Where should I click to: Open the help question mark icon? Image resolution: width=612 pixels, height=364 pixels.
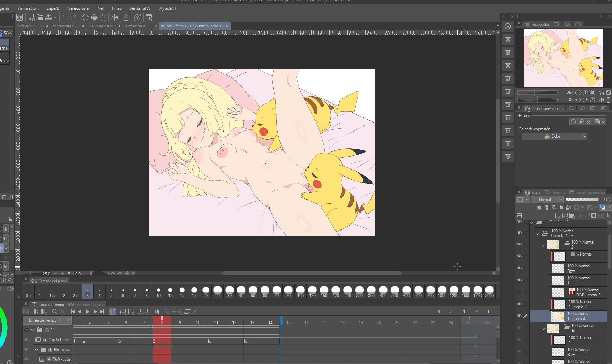tap(137, 17)
